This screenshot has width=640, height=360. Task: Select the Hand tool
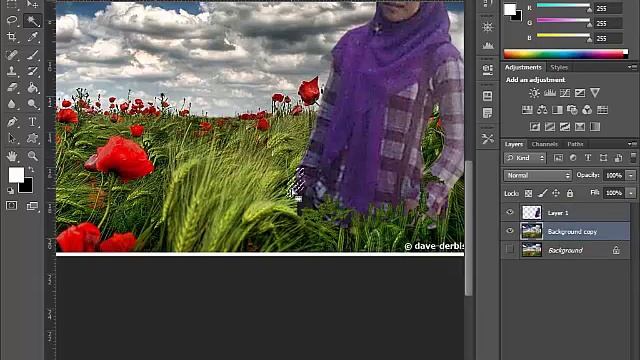(11, 156)
